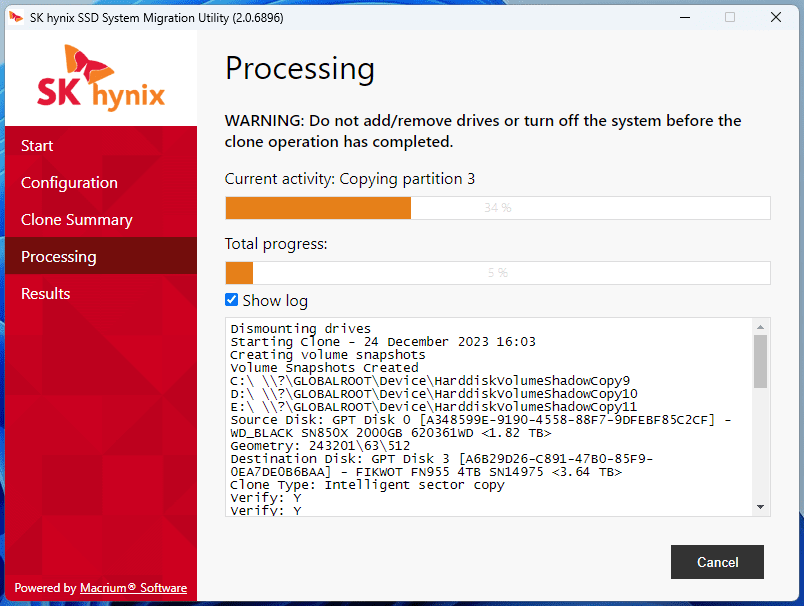Minimize the Migration Utility window
The height and width of the screenshot is (606, 804).
click(685, 17)
